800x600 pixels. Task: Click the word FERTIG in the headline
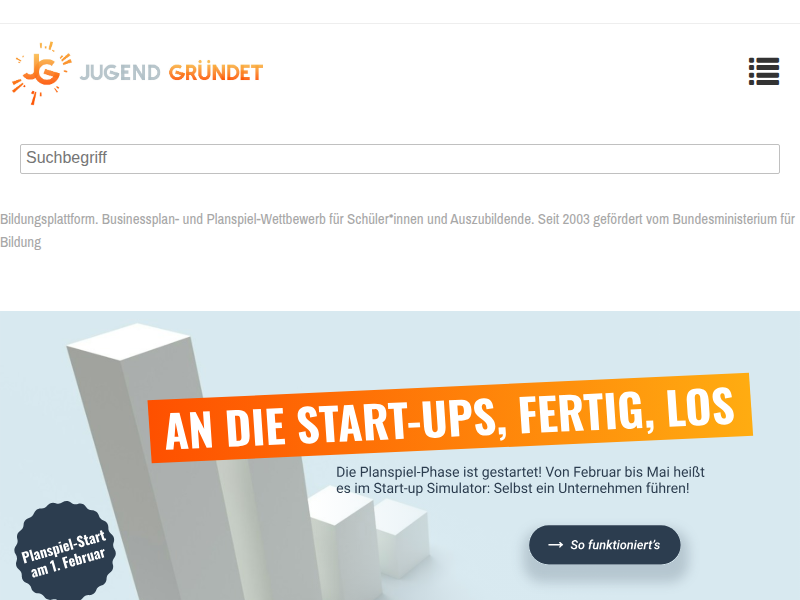(x=587, y=413)
